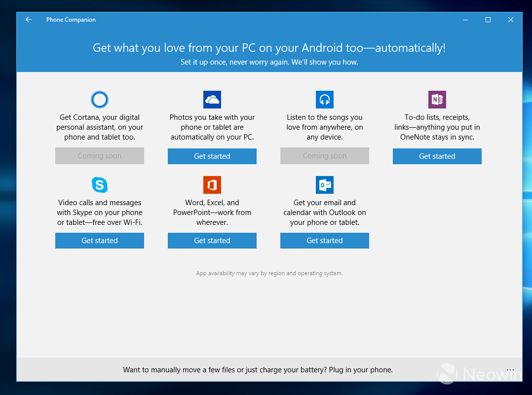Click the Cortana description text
Image resolution: width=532 pixels, height=395 pixels.
click(99, 127)
